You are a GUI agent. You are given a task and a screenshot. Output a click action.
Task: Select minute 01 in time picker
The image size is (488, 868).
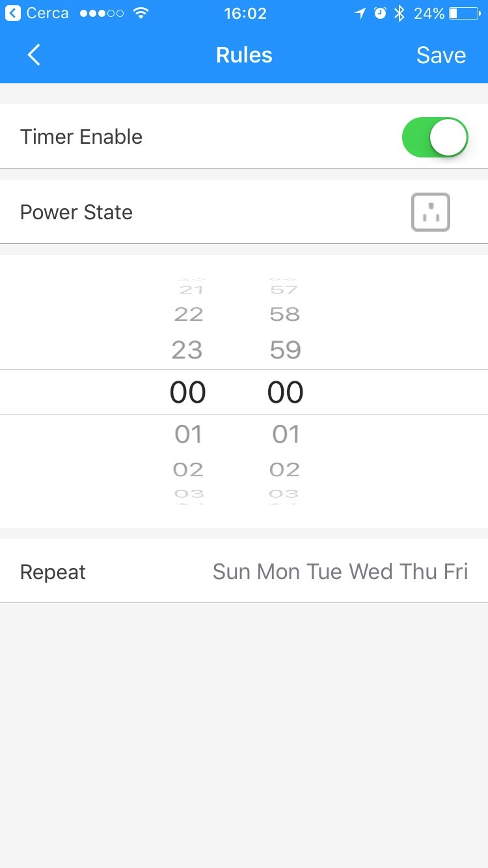point(286,434)
